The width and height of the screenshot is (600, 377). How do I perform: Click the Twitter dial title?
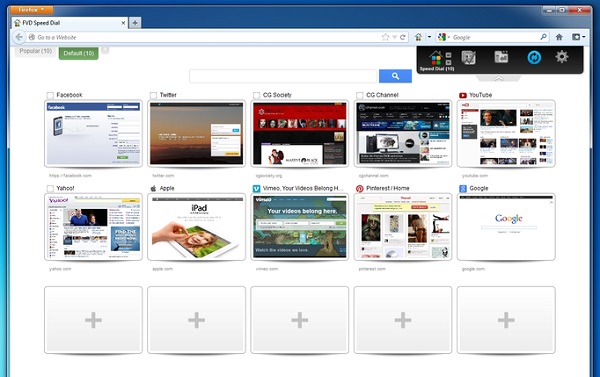168,95
